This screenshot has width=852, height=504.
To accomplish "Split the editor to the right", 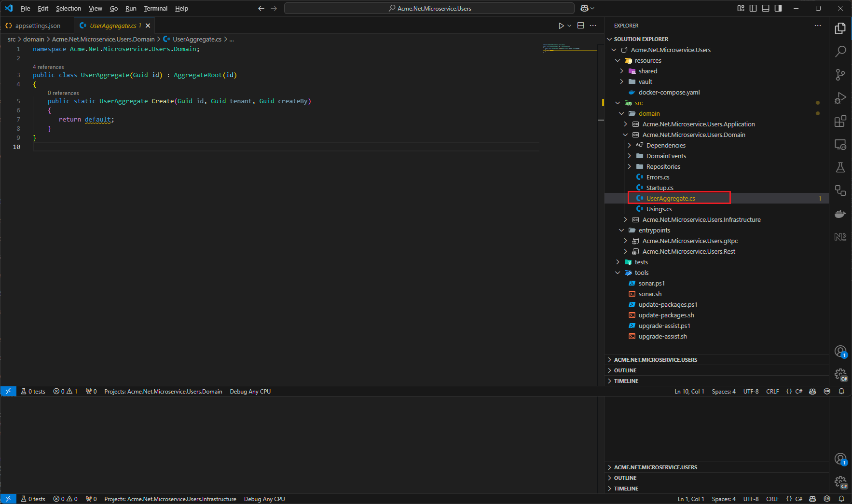I will point(581,26).
